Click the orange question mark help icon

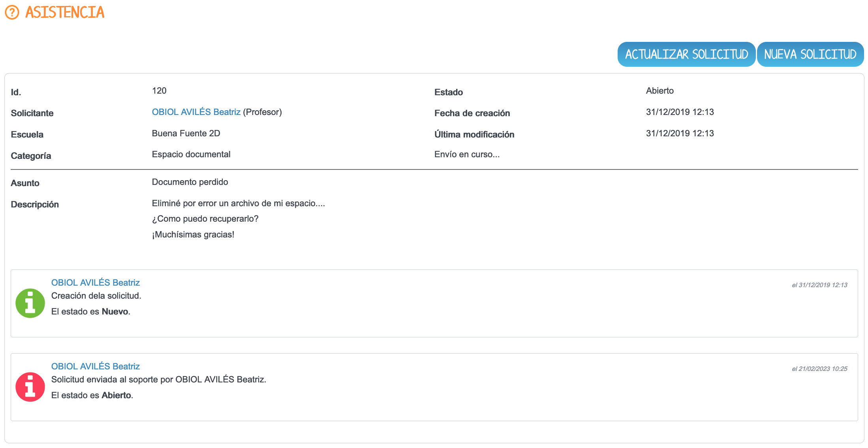[12, 12]
